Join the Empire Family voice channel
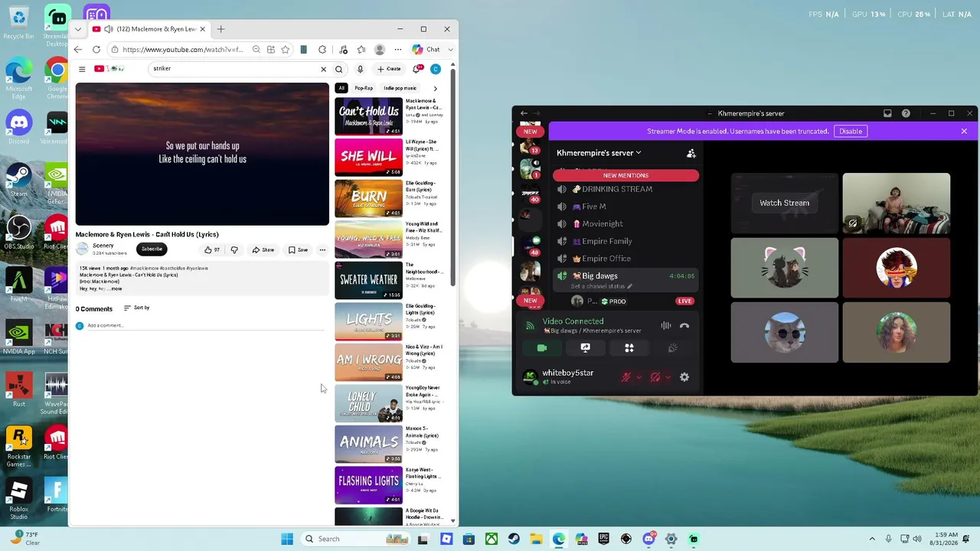980x551 pixels. [625, 241]
